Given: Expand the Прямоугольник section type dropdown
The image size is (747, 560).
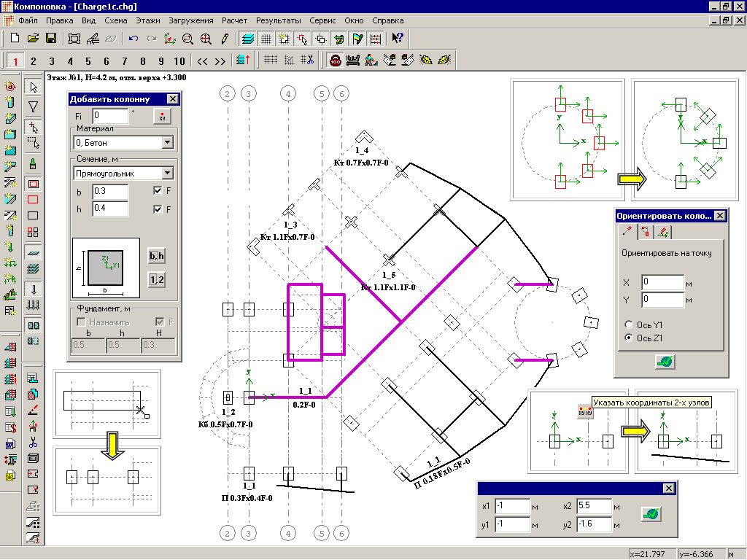Looking at the screenshot, I should 167,173.
